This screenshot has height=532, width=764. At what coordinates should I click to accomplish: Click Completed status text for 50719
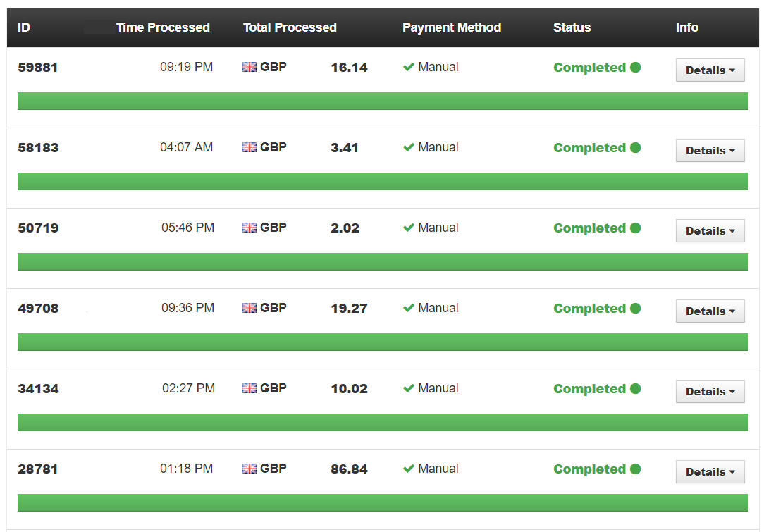(589, 228)
